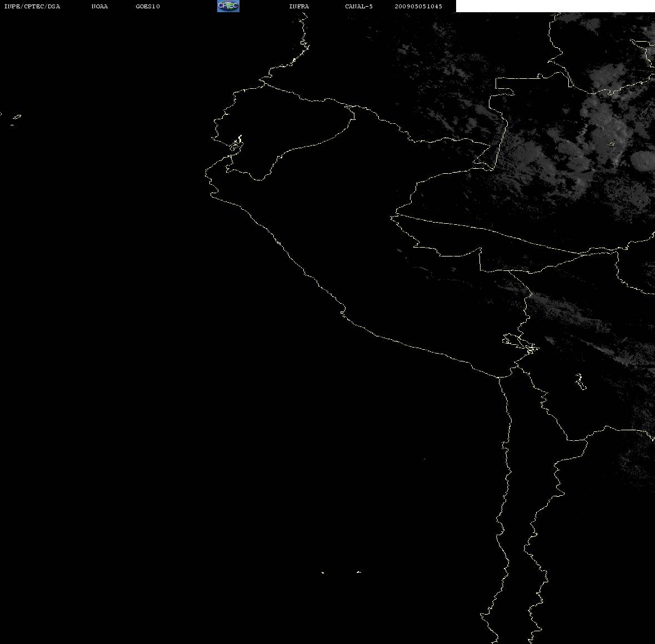Click the GOES10 satellite label
Image resolution: width=655 pixels, height=644 pixels.
148,6
